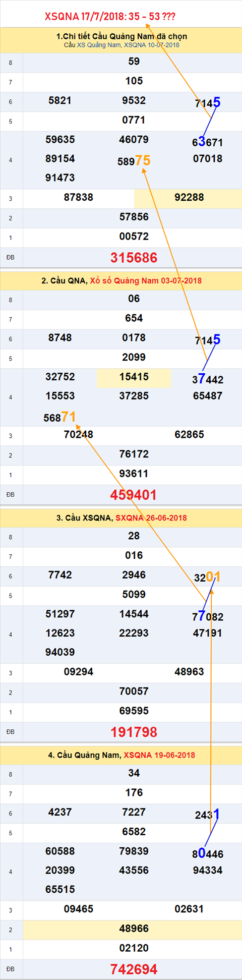Viewport: 242px width, 980px height.
Task: Click the number 7742
Action: tap(60, 575)
